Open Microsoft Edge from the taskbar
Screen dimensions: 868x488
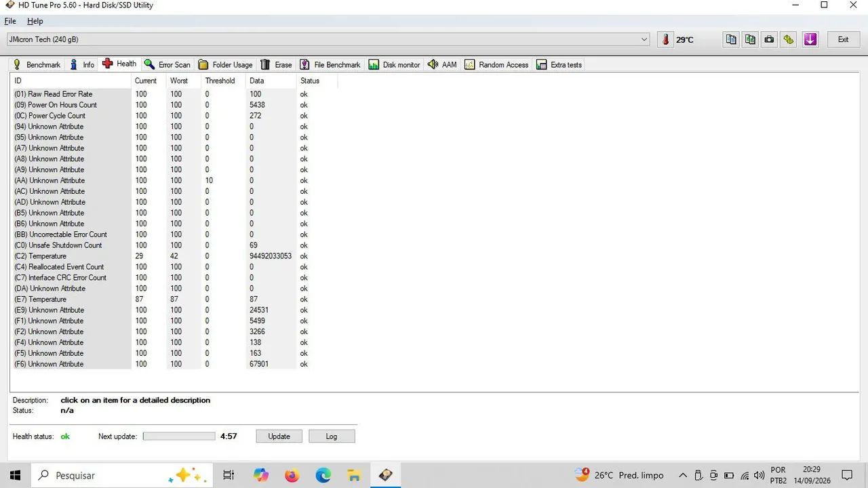pos(323,475)
